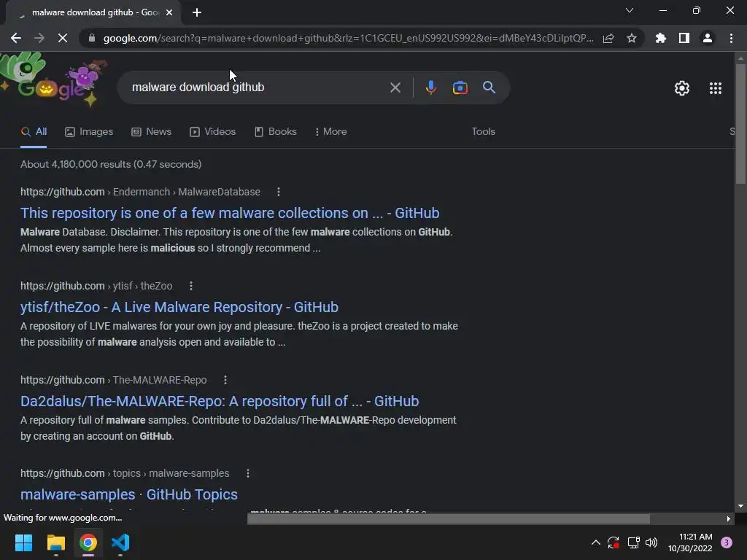The image size is (747, 560).
Task: Click the About 4,180,000 results text
Action: (x=111, y=164)
